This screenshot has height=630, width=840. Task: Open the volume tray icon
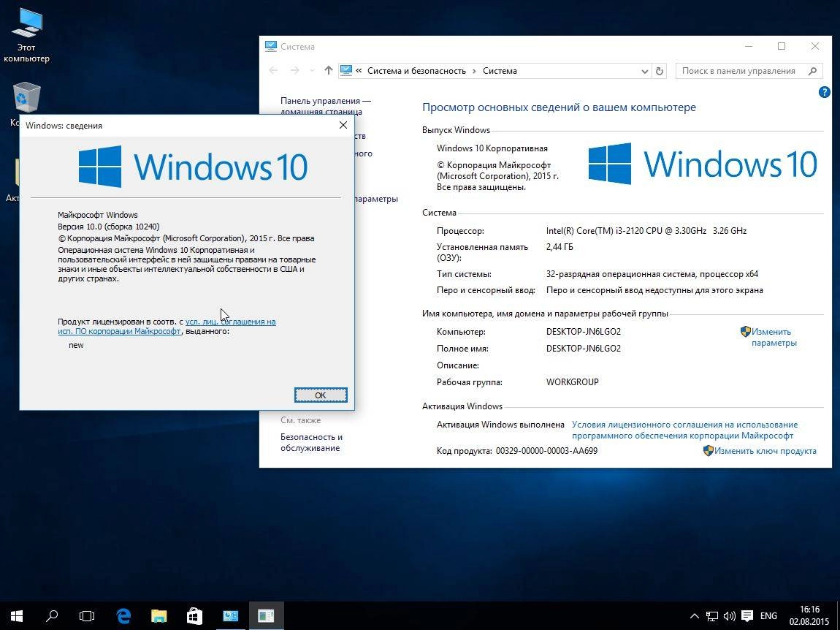[729, 616]
